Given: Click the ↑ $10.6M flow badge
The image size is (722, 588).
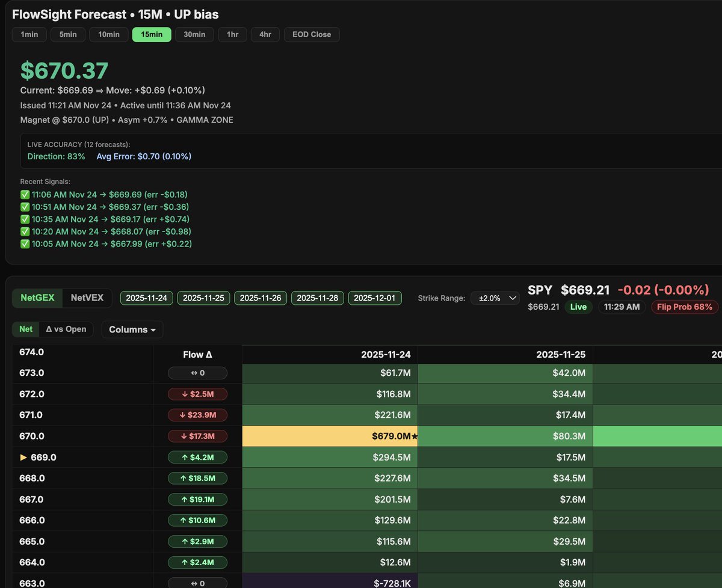Looking at the screenshot, I should click(198, 520).
